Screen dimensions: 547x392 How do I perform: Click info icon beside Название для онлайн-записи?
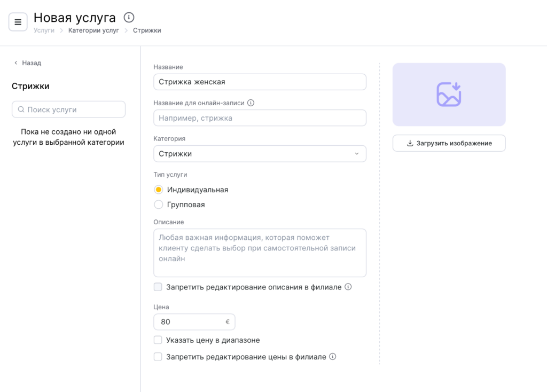251,103
